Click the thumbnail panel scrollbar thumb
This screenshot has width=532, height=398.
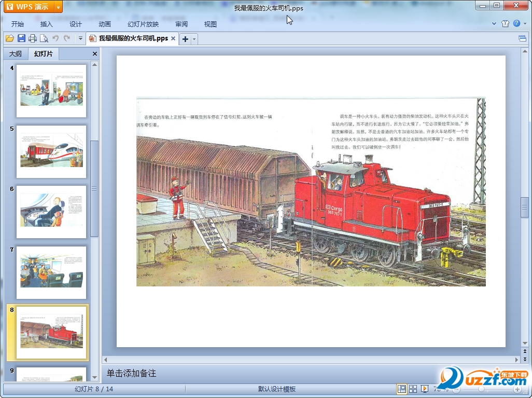tap(95, 188)
